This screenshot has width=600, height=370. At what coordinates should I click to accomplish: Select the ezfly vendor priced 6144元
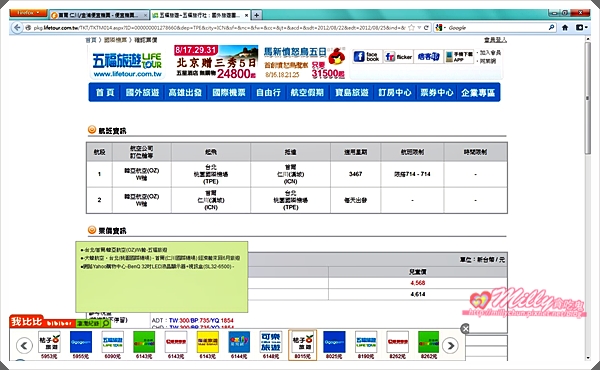click(239, 345)
